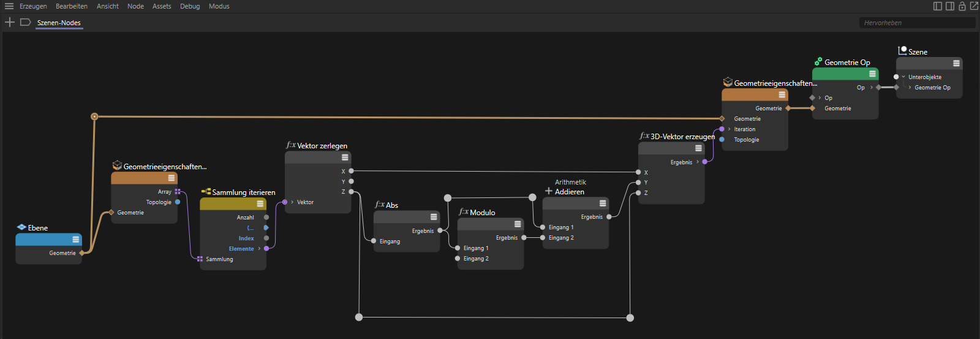Open the Ansicht menu
980x339 pixels.
pyautogui.click(x=108, y=6)
